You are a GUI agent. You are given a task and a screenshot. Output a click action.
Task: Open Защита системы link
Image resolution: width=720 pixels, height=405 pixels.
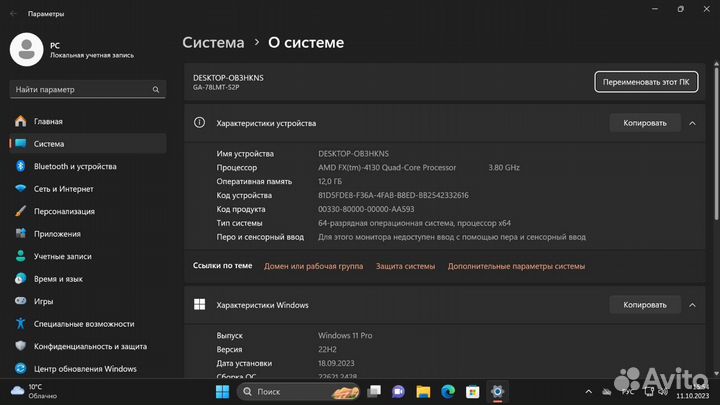click(405, 266)
